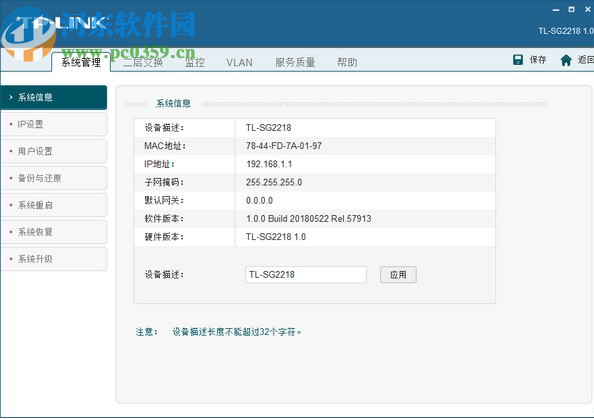The image size is (594, 419).
Task: Click hardware version value TL-SG2218 1.0
Action: 276,237
